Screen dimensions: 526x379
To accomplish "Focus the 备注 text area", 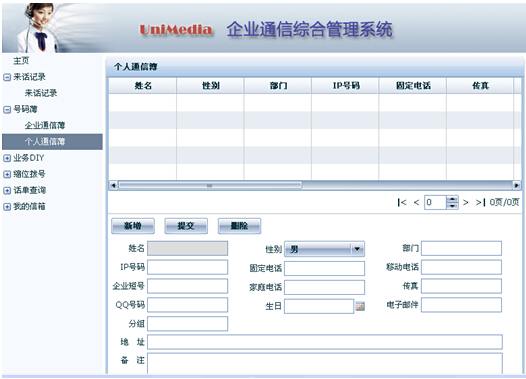I will (325, 363).
